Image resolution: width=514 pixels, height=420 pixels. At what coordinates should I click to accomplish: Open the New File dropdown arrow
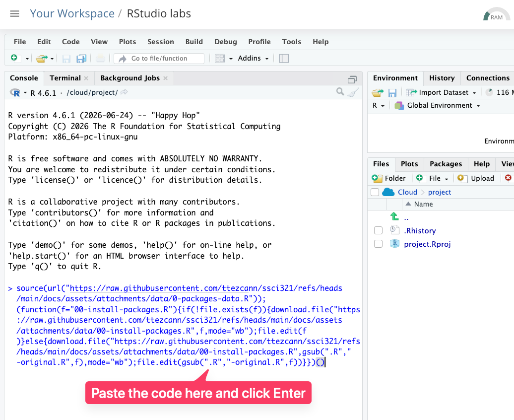click(27, 59)
